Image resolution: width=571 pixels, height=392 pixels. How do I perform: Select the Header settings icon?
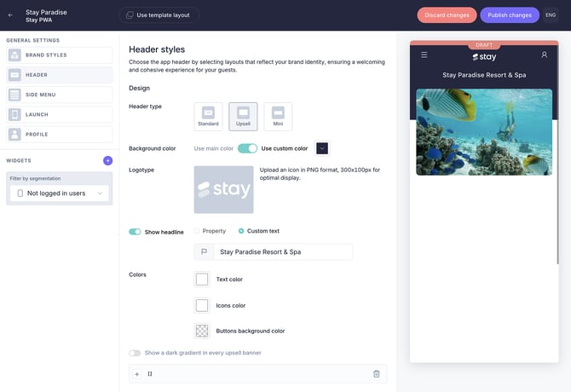click(14, 75)
